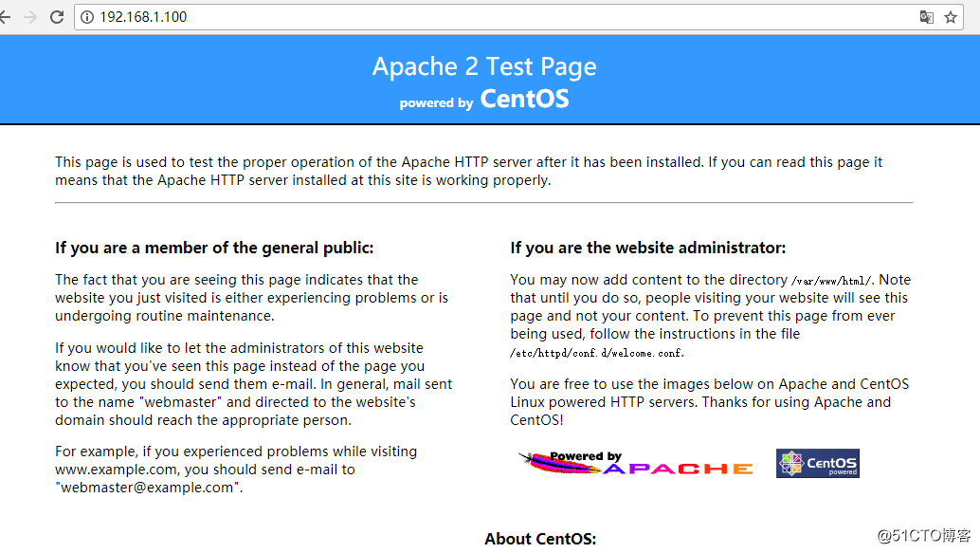This screenshot has height=553, width=980.
Task: Click the translate page icon in the address bar
Action: [926, 17]
